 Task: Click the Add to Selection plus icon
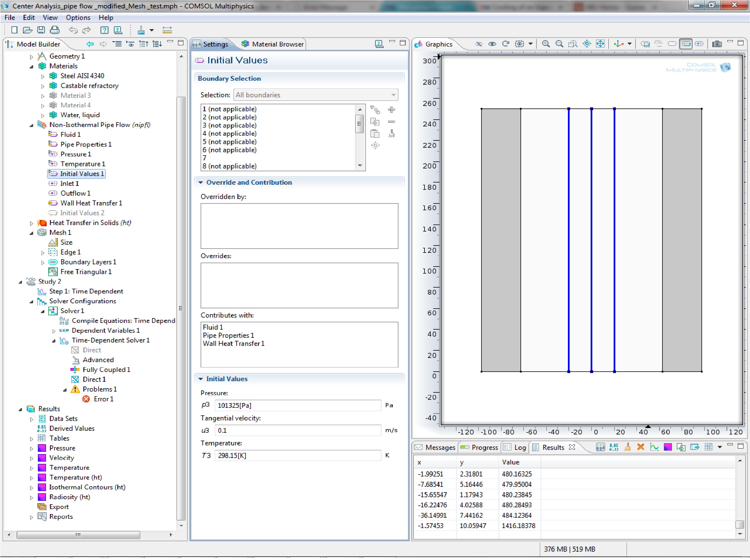pos(391,110)
